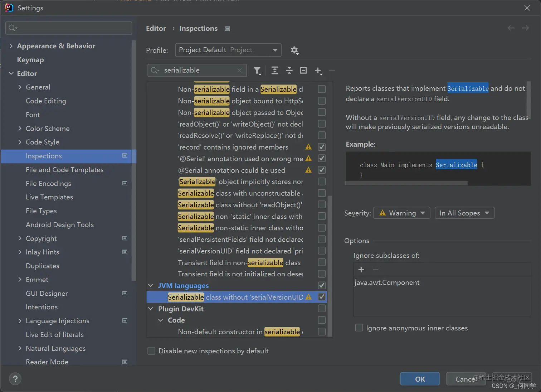The width and height of the screenshot is (541, 392).
Task: Toggle checkbox for Non-serializable field in a Serializable class
Action: coord(322,89)
